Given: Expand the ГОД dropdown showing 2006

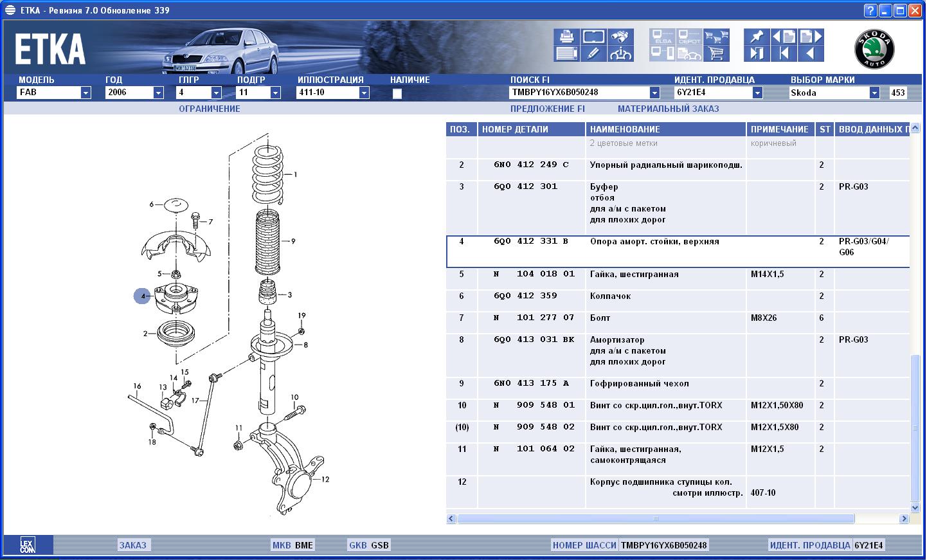Looking at the screenshot, I should [158, 93].
